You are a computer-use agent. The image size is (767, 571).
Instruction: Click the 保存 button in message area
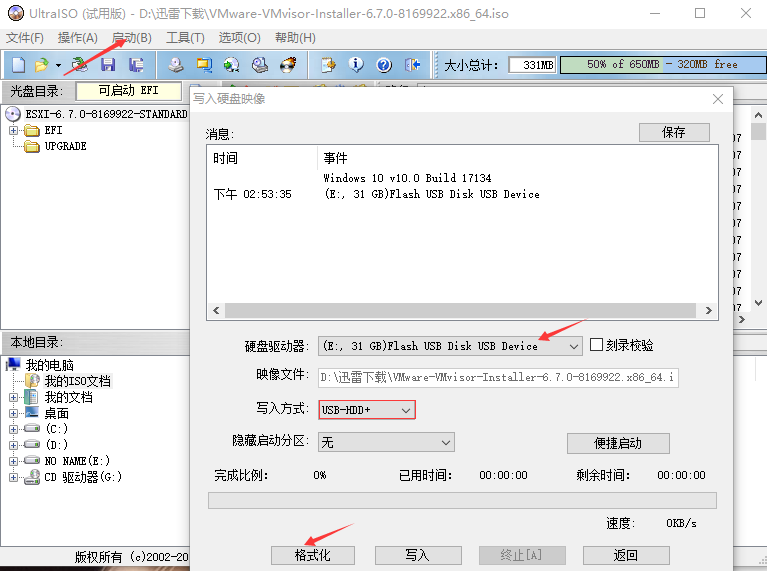click(674, 132)
